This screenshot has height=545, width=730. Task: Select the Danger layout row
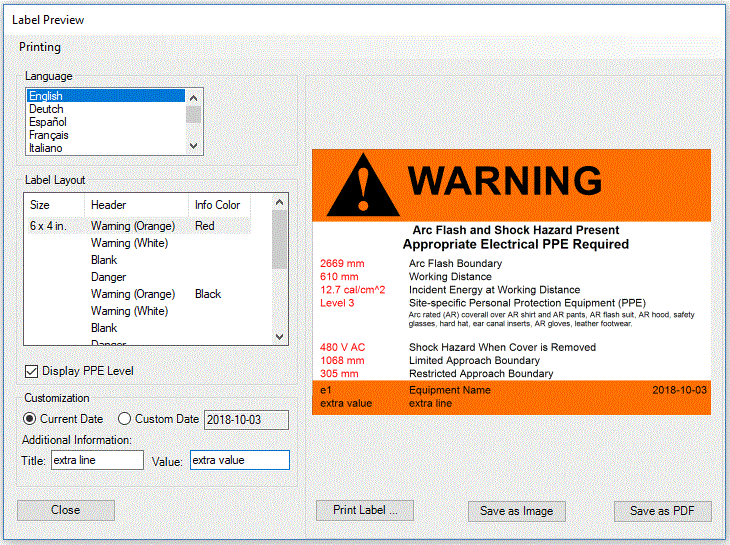click(x=108, y=277)
